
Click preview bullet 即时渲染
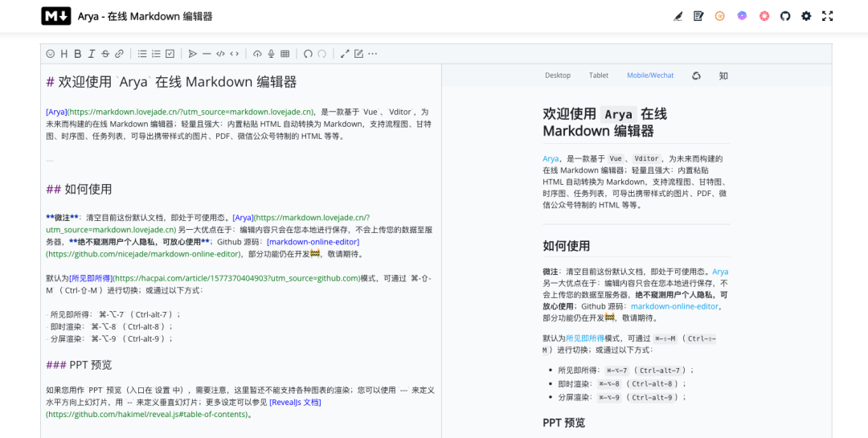coord(622,383)
